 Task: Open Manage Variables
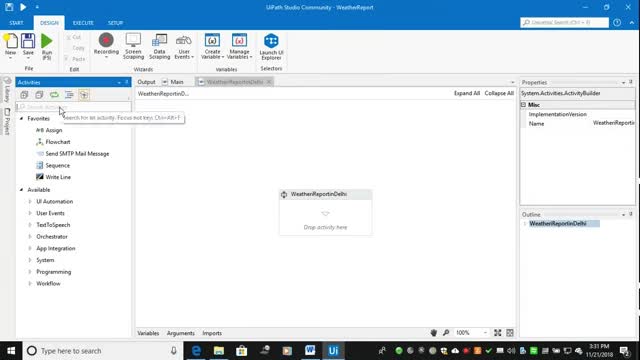[x=239, y=46]
